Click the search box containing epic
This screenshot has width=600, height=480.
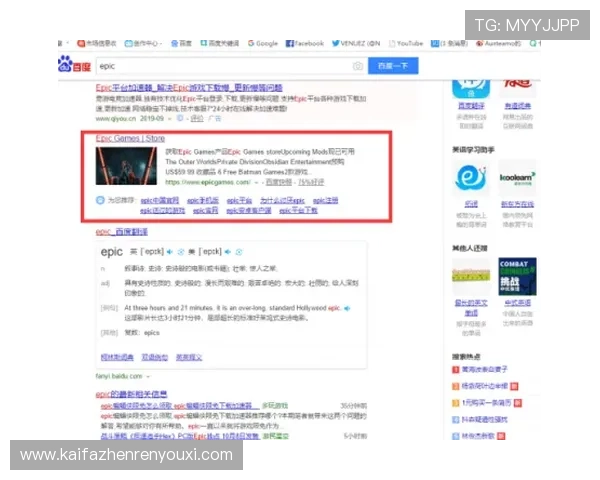click(232, 66)
